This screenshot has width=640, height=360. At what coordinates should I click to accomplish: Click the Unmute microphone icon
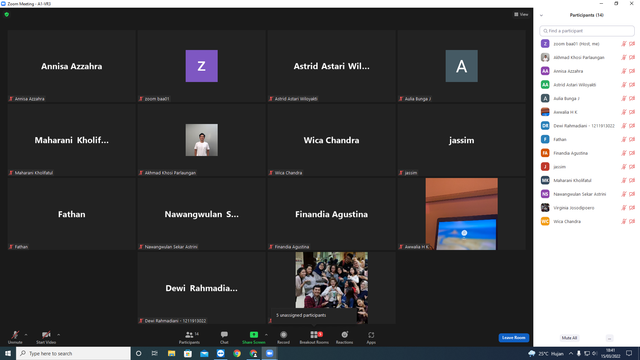point(15,335)
